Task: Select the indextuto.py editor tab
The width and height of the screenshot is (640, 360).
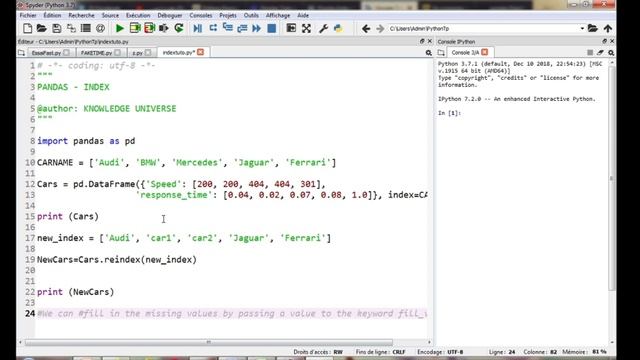Action: [178, 53]
